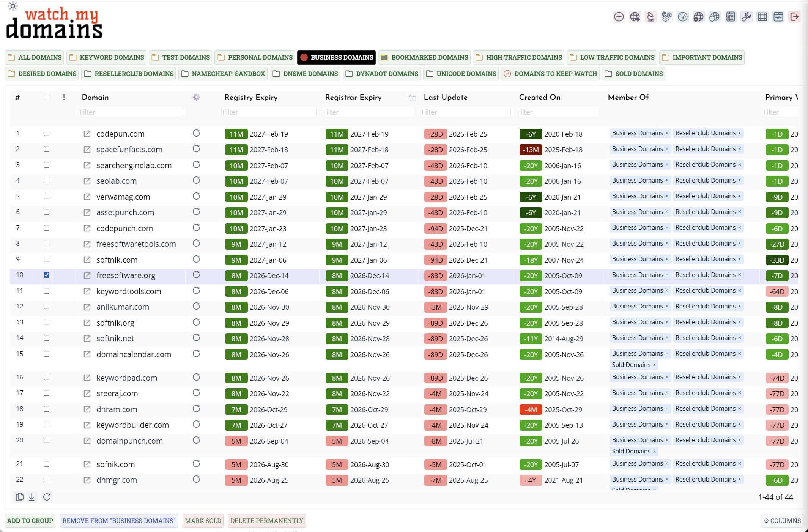Open the settings gears icon in toolbar
The image size is (808, 532).
click(x=667, y=17)
